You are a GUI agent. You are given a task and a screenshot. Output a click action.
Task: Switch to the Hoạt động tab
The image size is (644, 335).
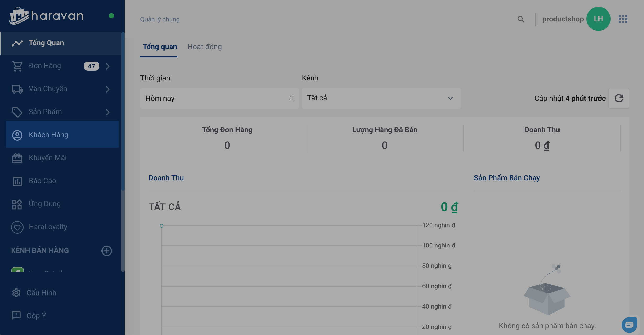(205, 47)
